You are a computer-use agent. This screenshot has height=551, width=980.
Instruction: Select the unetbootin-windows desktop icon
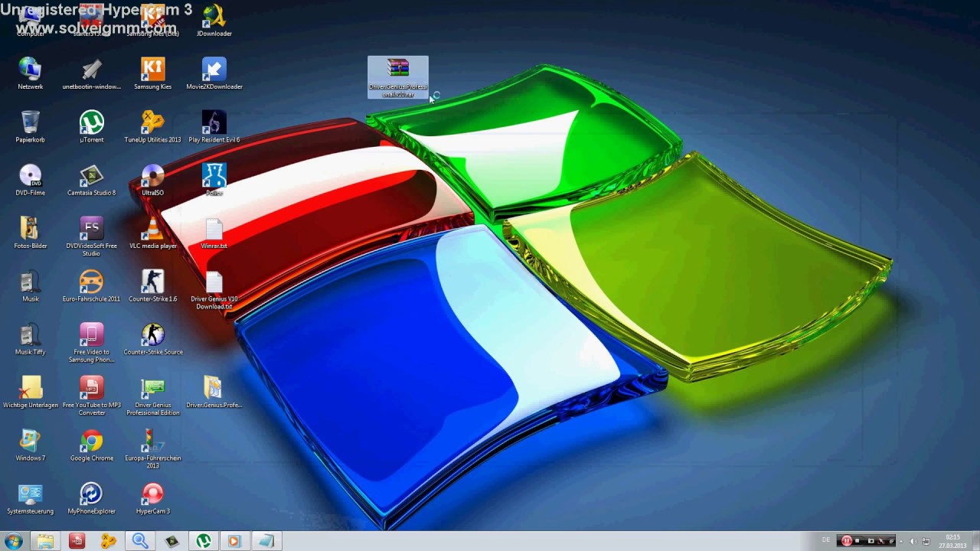[x=92, y=73]
